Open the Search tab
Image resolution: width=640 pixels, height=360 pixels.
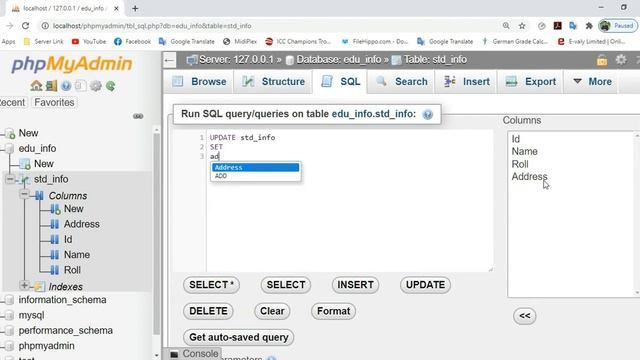[401, 82]
